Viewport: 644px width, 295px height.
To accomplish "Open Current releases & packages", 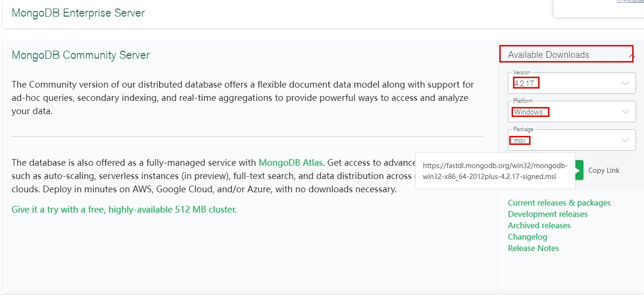I will coord(559,203).
